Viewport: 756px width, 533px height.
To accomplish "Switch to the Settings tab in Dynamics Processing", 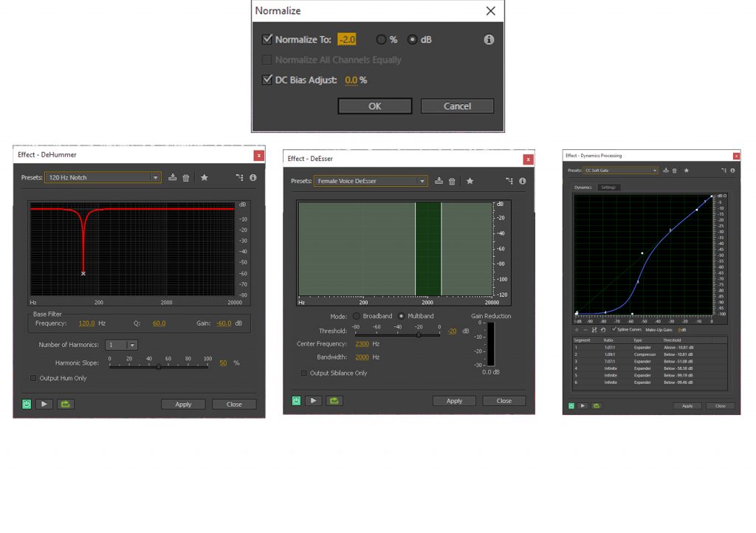I will [608, 188].
